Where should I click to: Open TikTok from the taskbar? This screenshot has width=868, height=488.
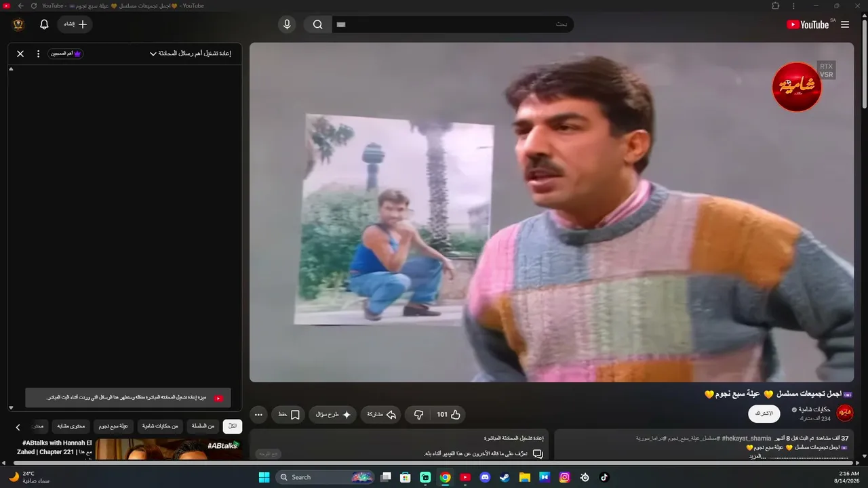[x=604, y=477]
